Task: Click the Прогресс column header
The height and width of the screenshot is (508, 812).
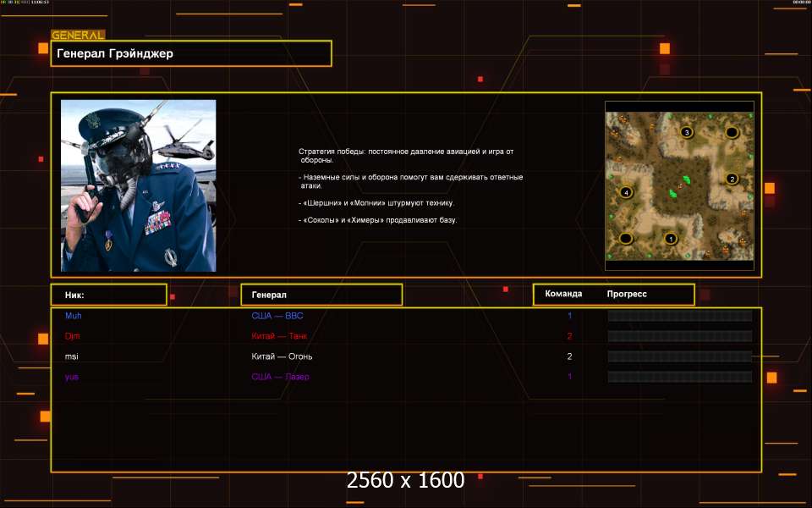Action: click(x=627, y=295)
